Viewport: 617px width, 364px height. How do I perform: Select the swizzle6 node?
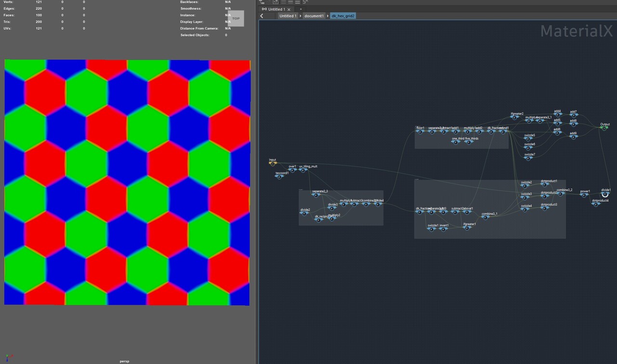[528, 148]
